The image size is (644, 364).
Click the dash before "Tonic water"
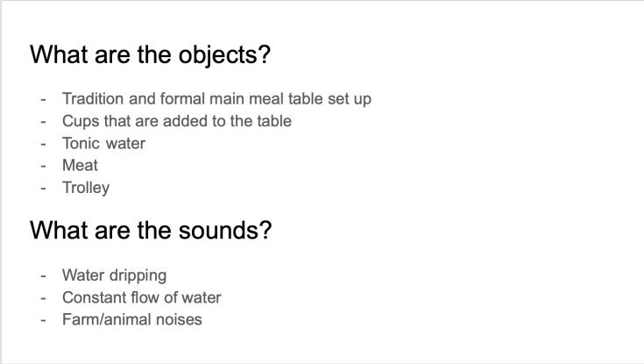[45, 143]
